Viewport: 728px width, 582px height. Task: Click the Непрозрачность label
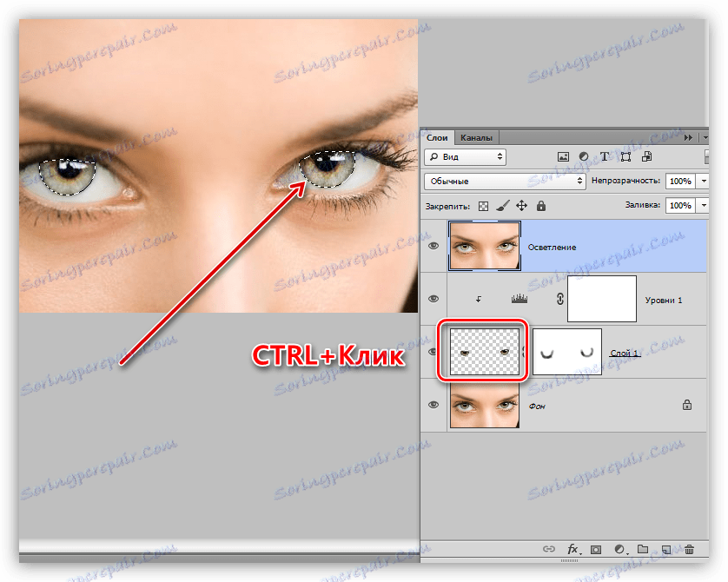click(x=625, y=181)
